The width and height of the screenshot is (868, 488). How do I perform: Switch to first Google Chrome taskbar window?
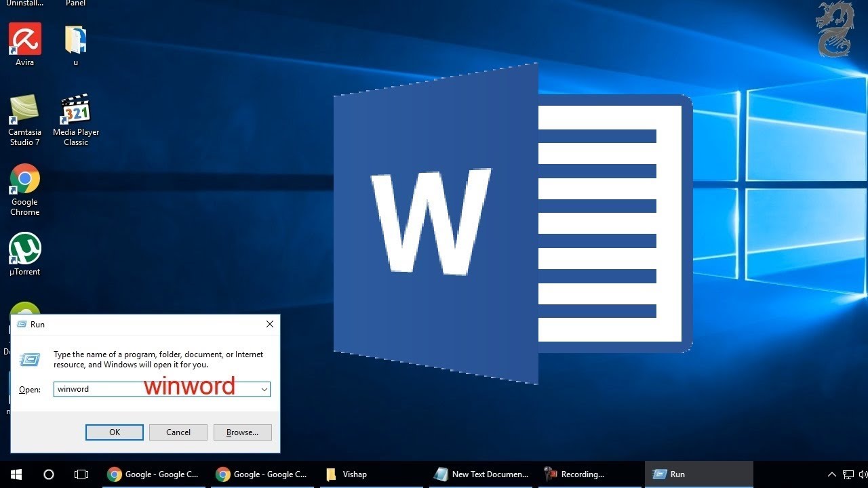(153, 474)
